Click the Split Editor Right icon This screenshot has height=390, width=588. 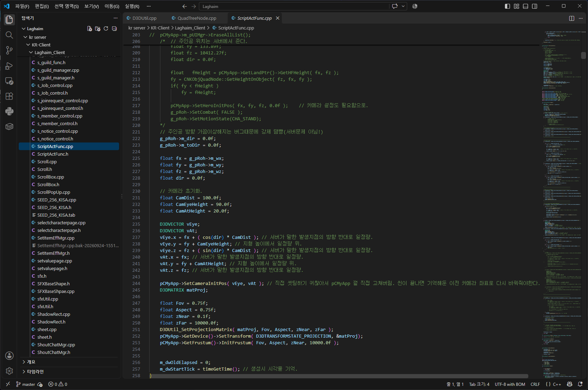(572, 18)
